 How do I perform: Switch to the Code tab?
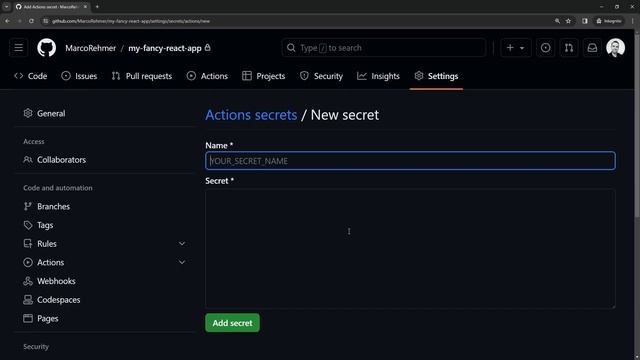point(31,76)
